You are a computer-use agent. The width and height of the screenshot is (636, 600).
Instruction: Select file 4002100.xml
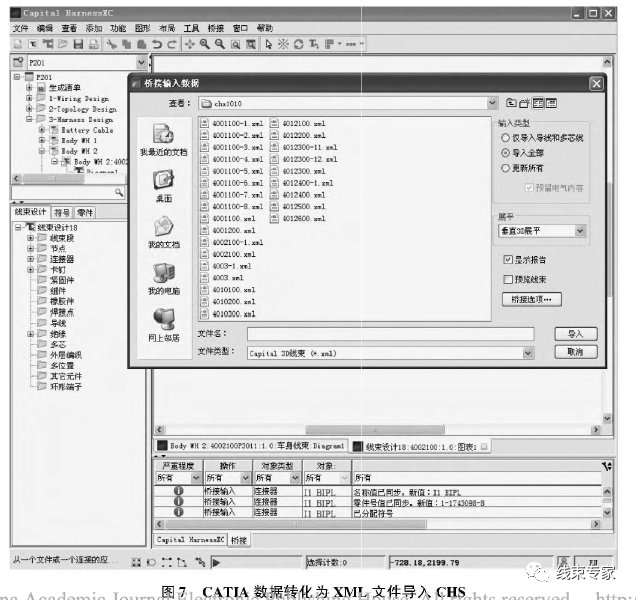pos(228,254)
